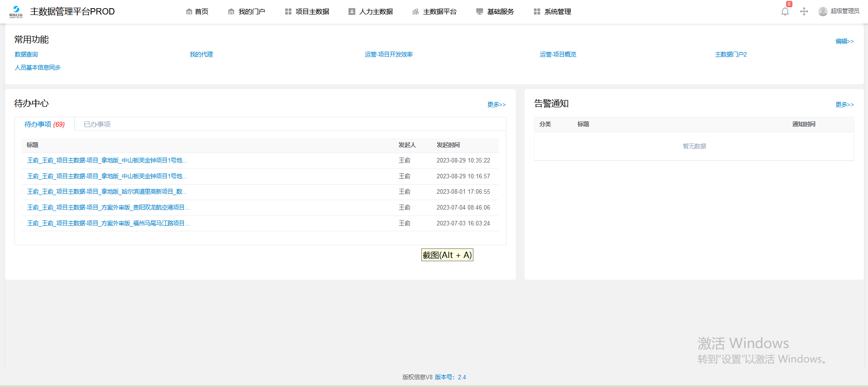Click the home icon beside 首页

coord(189,12)
